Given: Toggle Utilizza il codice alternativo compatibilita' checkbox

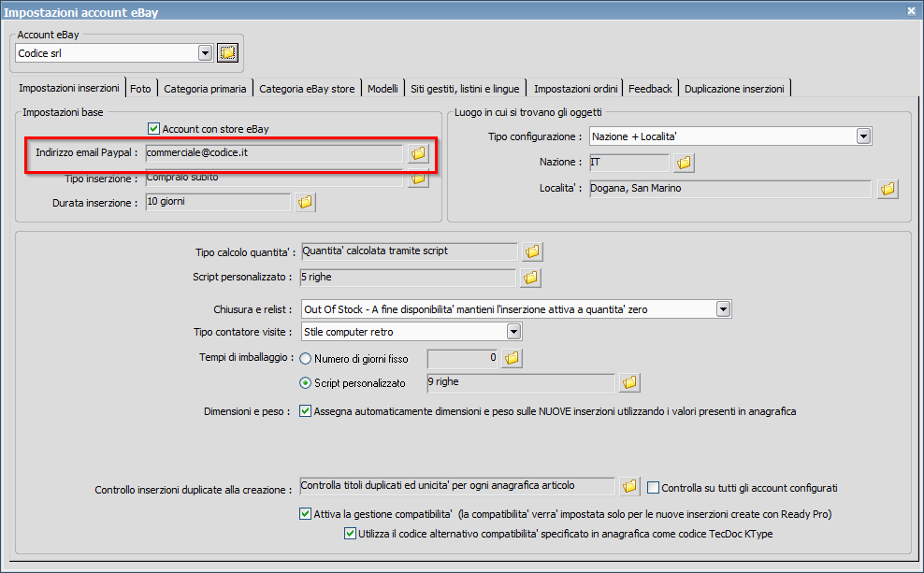Looking at the screenshot, I should coord(350,534).
